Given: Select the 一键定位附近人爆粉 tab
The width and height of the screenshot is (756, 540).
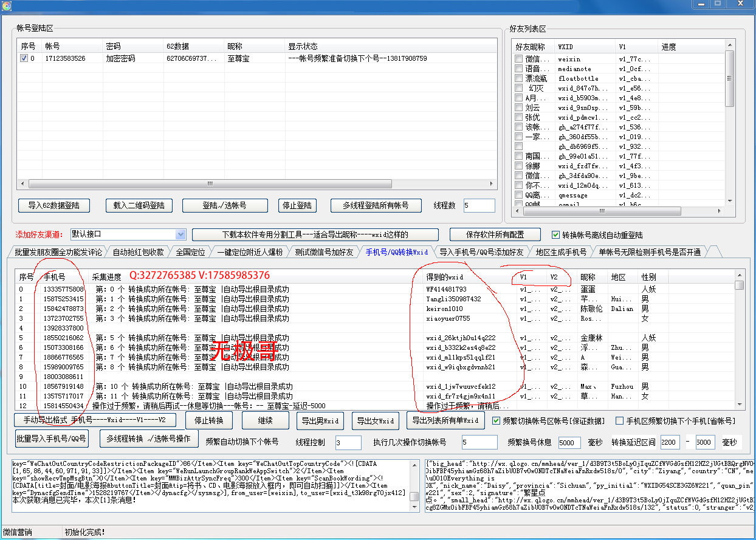Looking at the screenshot, I should pyautogui.click(x=249, y=252).
